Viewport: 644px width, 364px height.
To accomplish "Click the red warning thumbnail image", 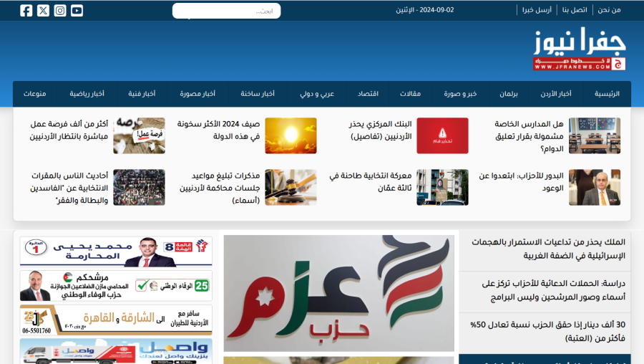I will tap(442, 135).
